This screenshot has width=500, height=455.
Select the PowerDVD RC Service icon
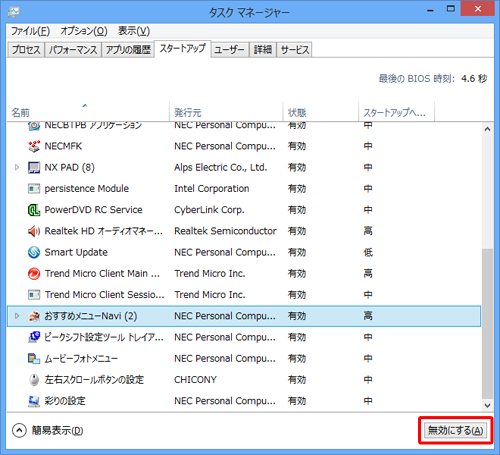coord(34,210)
